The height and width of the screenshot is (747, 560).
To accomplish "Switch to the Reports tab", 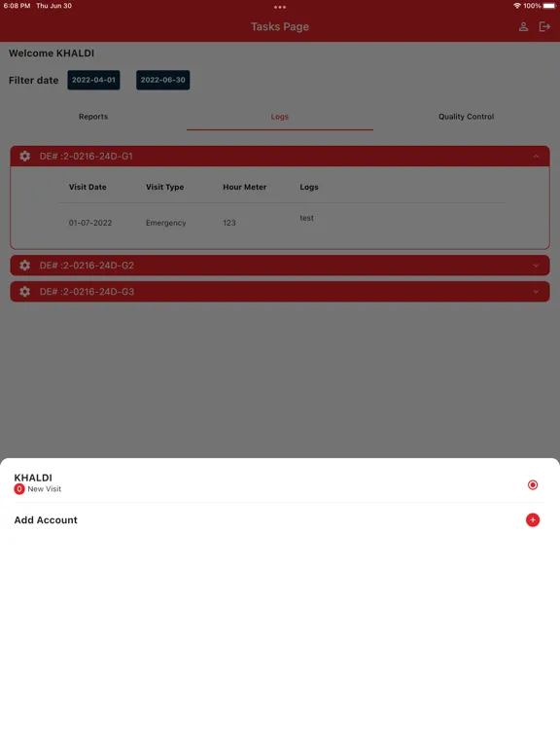I will [93, 117].
